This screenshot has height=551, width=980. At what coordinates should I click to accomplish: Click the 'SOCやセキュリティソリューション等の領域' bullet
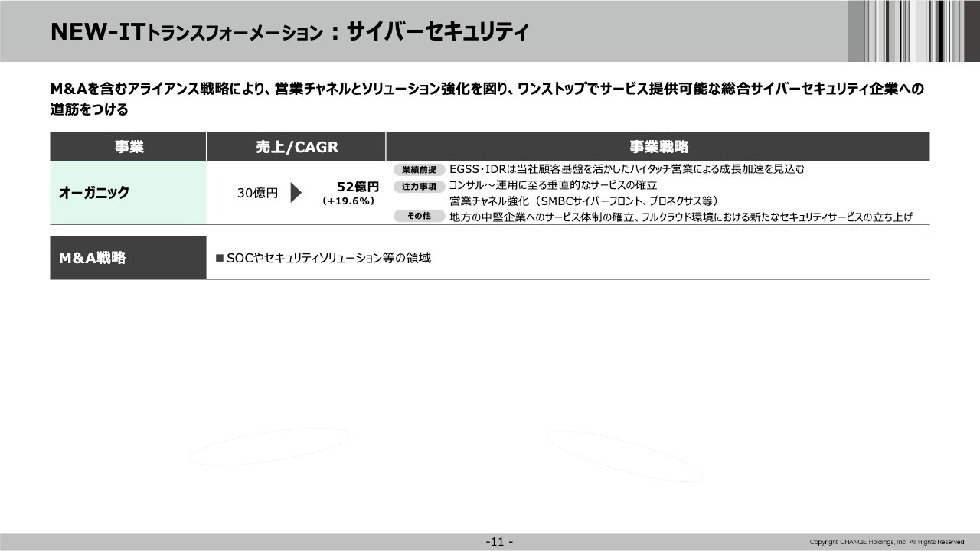(x=323, y=259)
